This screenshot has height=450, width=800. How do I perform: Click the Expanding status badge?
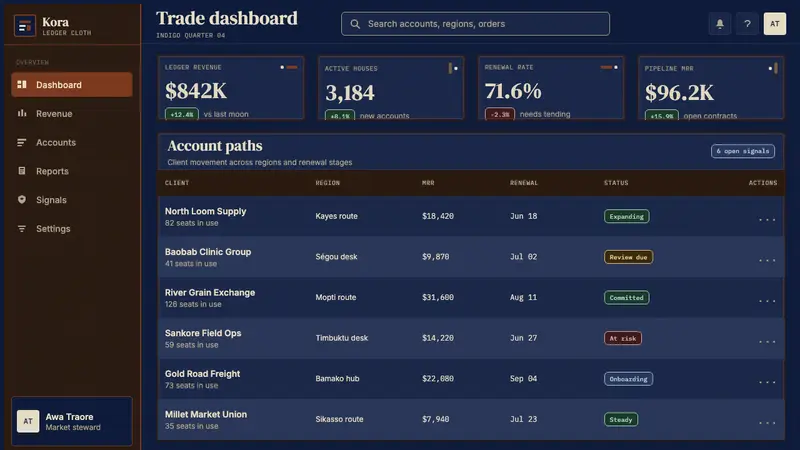(627, 216)
